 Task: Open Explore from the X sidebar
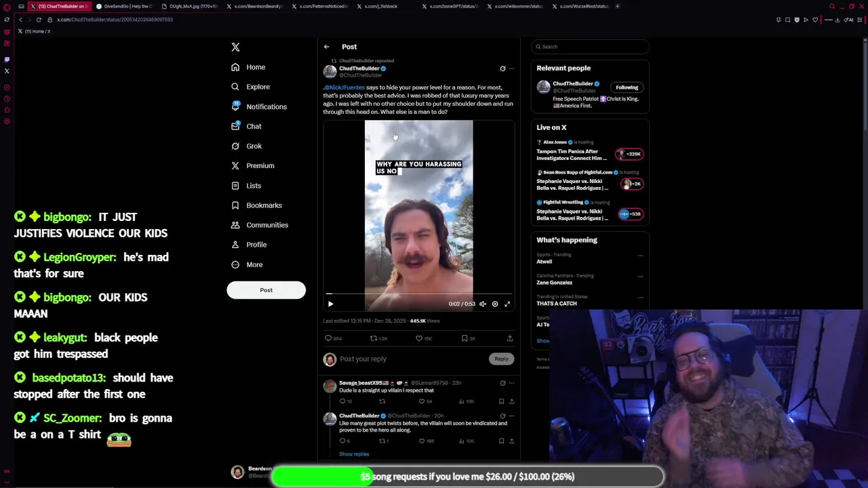click(x=250, y=87)
